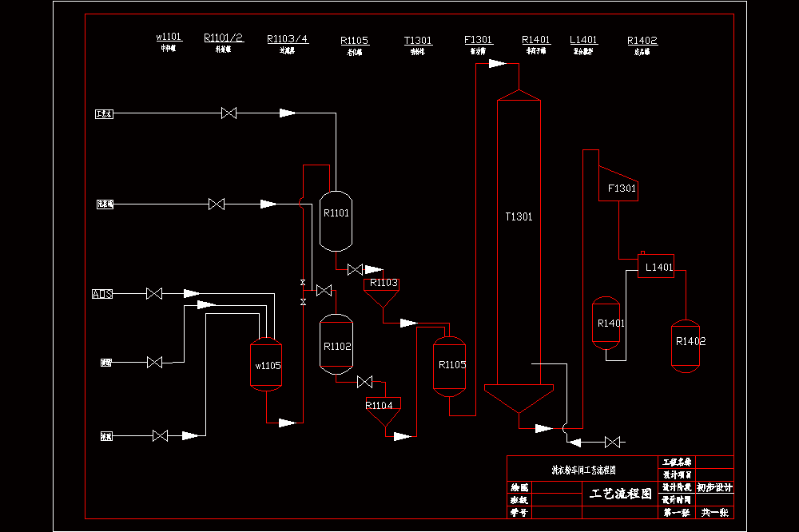The width and height of the screenshot is (799, 532).
Task: Select the R1103 filter funnel symbol
Action: [381, 292]
